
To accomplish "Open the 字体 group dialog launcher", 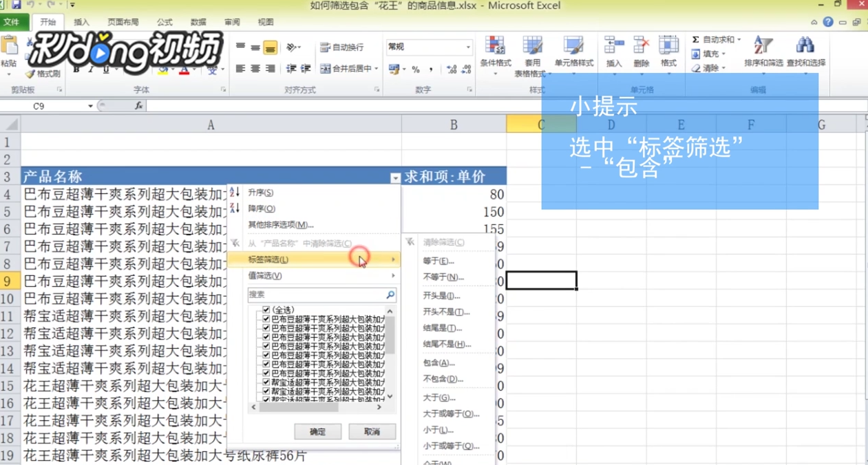I will [x=223, y=90].
